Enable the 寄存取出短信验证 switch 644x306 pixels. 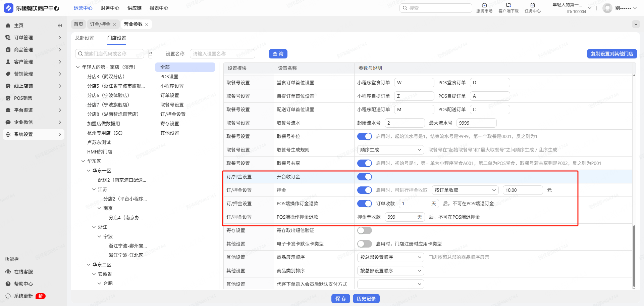click(364, 230)
